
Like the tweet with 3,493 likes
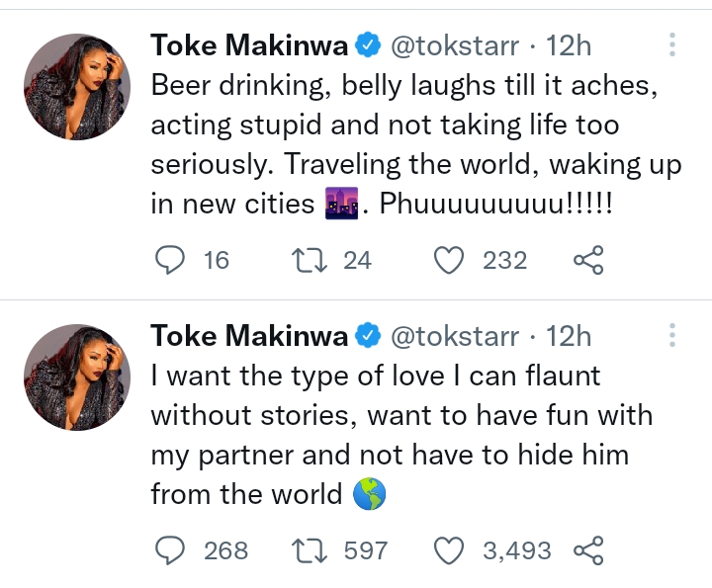(x=451, y=549)
